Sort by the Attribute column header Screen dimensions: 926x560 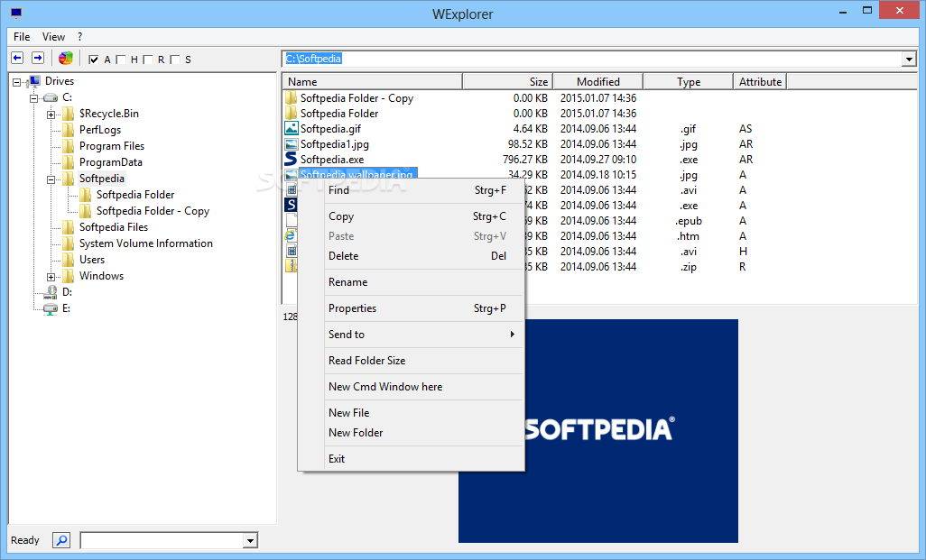coord(760,81)
